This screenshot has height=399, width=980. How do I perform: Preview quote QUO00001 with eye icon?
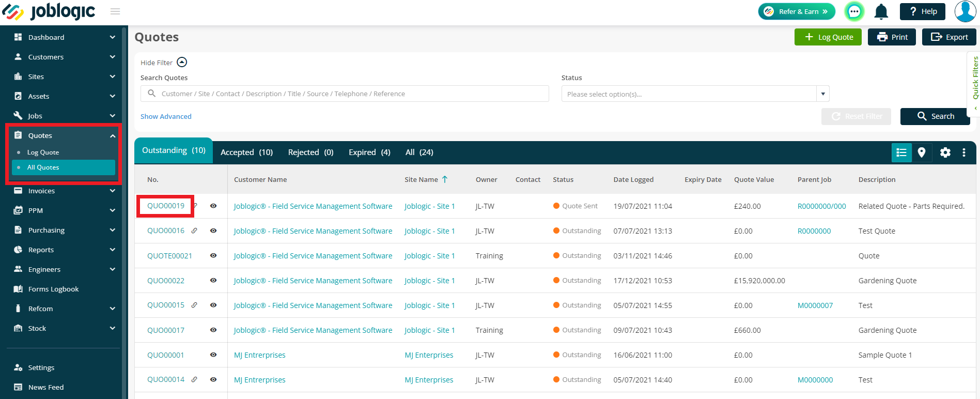[x=213, y=355]
